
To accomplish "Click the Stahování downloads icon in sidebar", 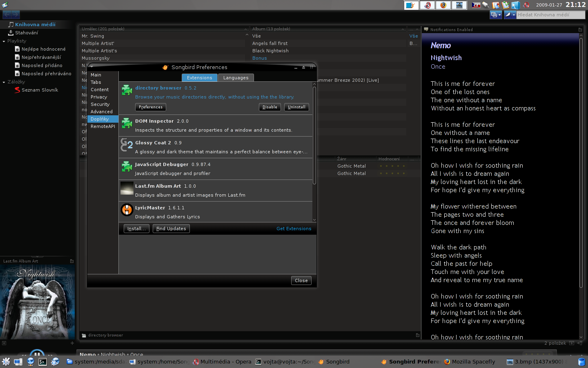I will [11, 33].
